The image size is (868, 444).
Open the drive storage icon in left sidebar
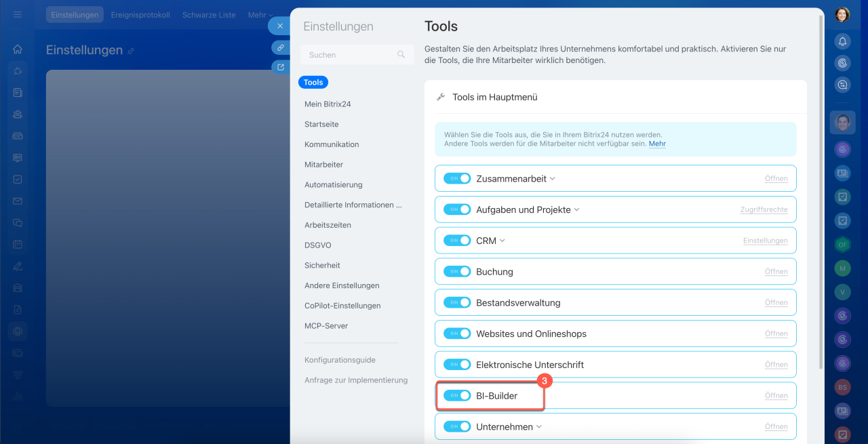pyautogui.click(x=18, y=136)
